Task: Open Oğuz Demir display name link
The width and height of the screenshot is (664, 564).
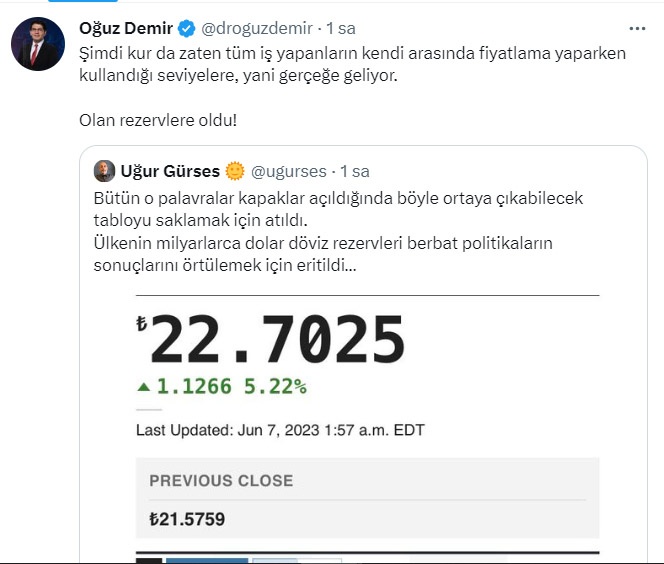Action: (x=125, y=27)
